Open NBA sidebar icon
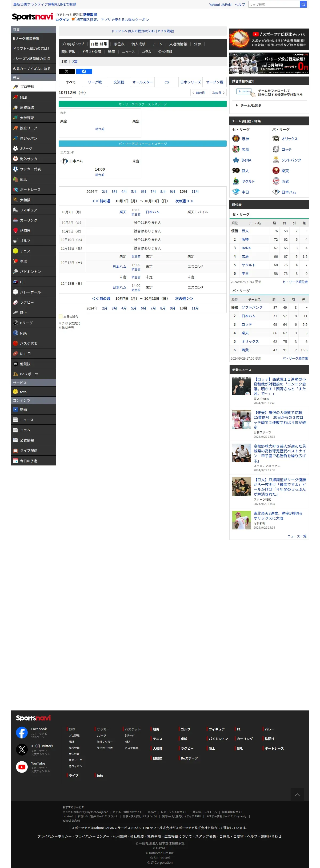The width and height of the screenshot is (320, 868). tap(15, 333)
